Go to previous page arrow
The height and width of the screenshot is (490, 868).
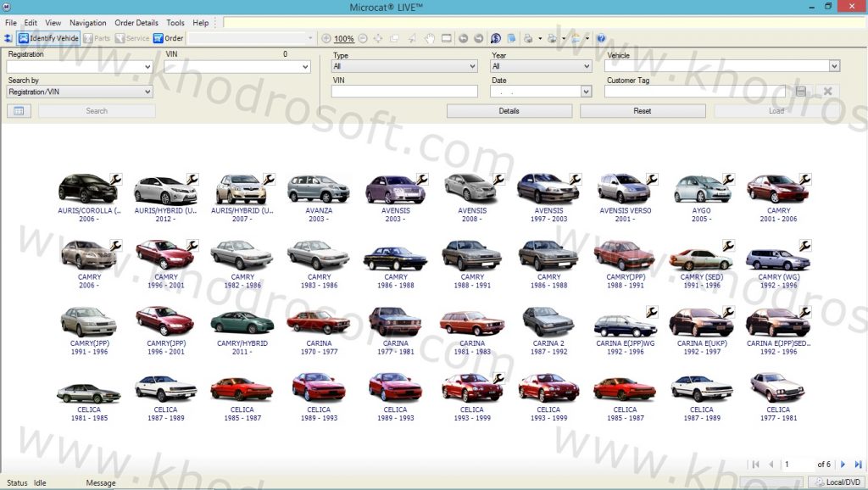771,464
